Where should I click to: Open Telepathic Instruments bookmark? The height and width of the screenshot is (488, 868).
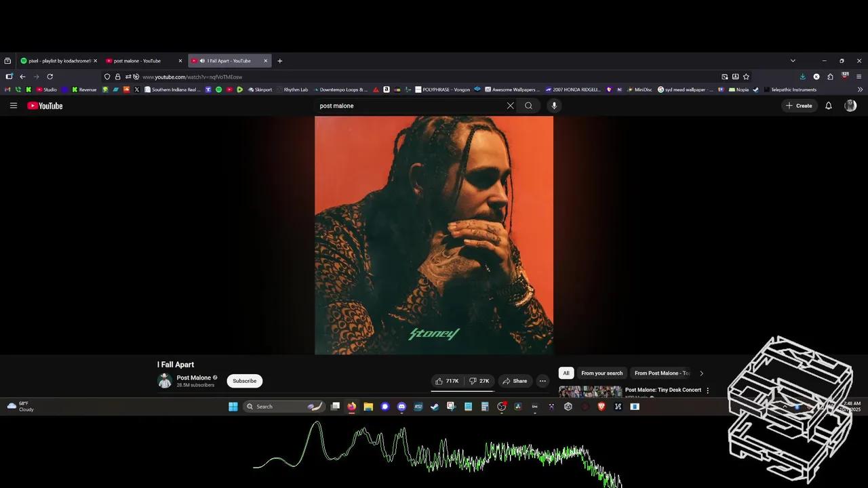(x=789, y=89)
